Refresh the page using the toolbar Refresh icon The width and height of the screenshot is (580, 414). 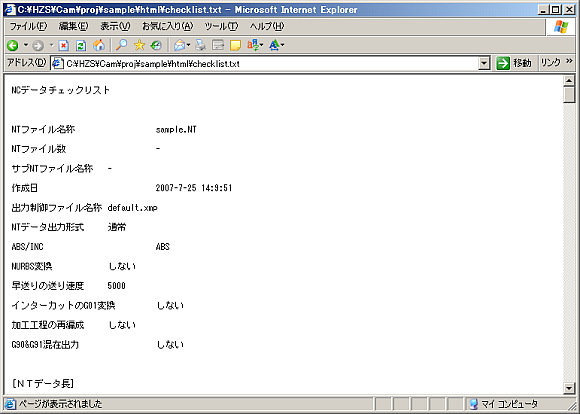(81, 46)
